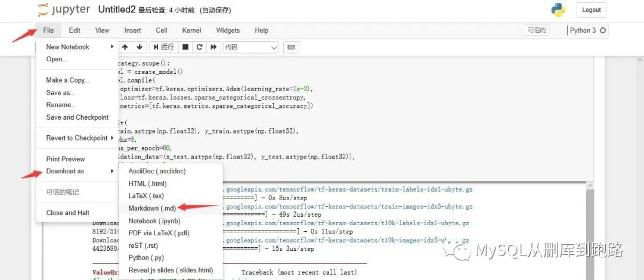
Task: Move cell up with up arrow
Action: 126,47
